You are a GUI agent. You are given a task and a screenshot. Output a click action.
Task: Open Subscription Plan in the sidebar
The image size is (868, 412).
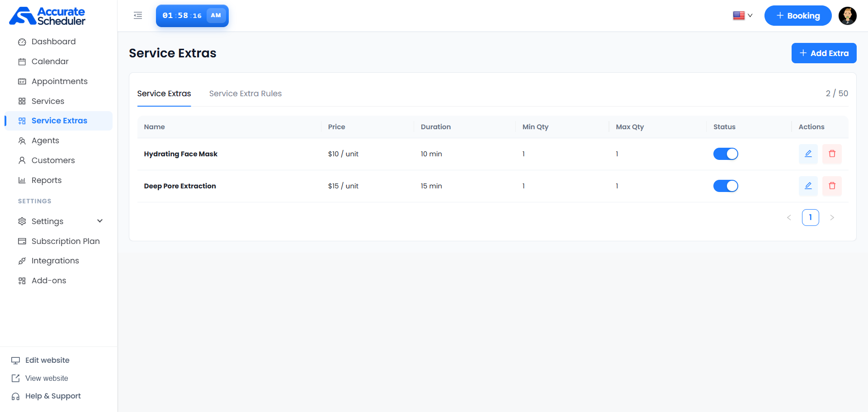click(x=59, y=241)
